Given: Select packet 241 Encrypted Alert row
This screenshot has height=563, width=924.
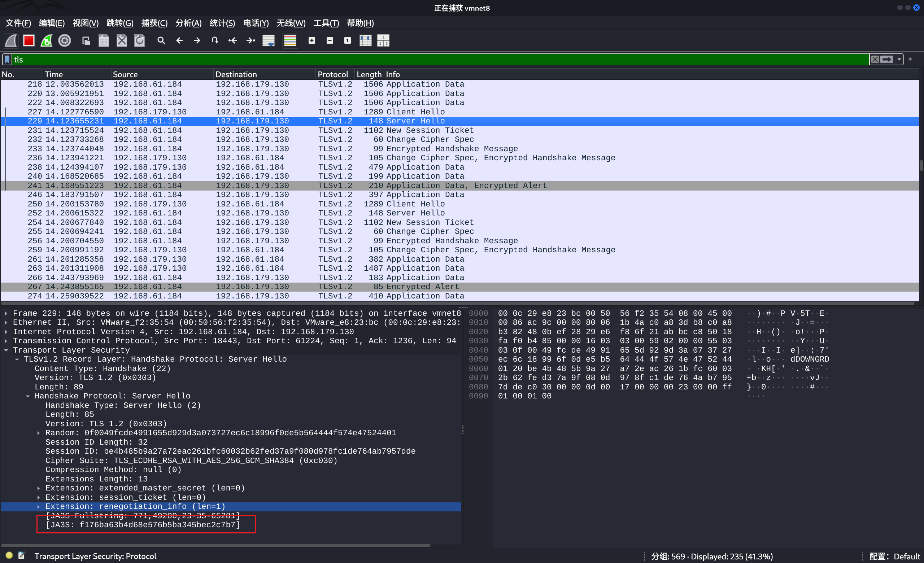Looking at the screenshot, I should [x=262, y=186].
